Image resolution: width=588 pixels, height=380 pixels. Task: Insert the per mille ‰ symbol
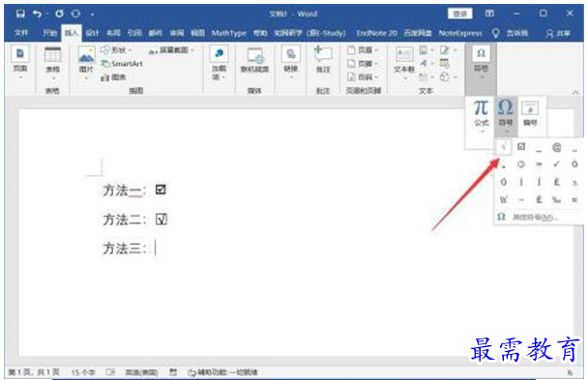coord(556,200)
